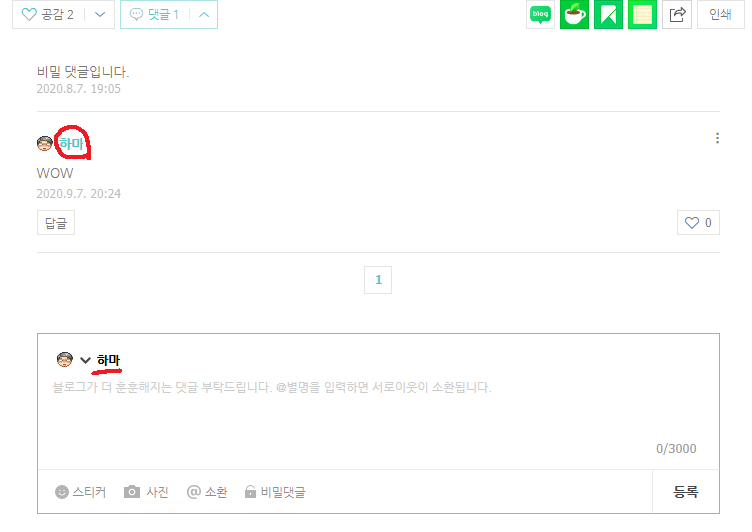Viewport: 752px width, 532px height.
Task: Select comment page 1
Action: pos(378,280)
